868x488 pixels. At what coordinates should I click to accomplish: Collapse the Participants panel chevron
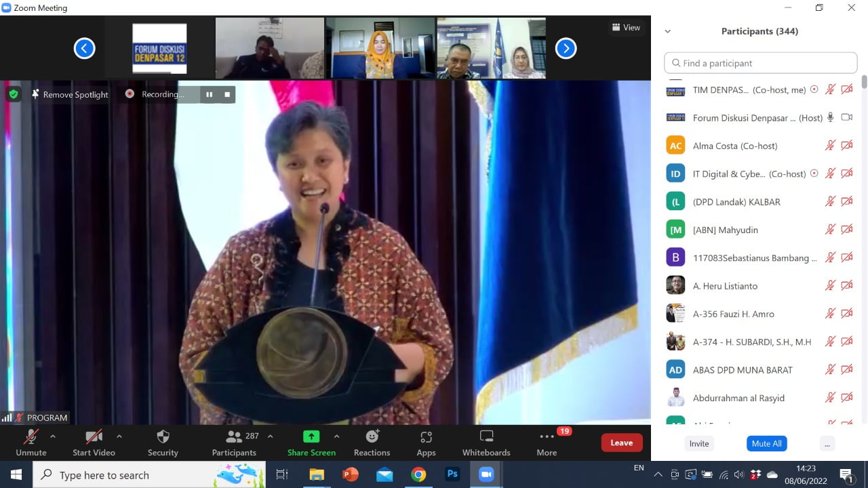point(667,31)
